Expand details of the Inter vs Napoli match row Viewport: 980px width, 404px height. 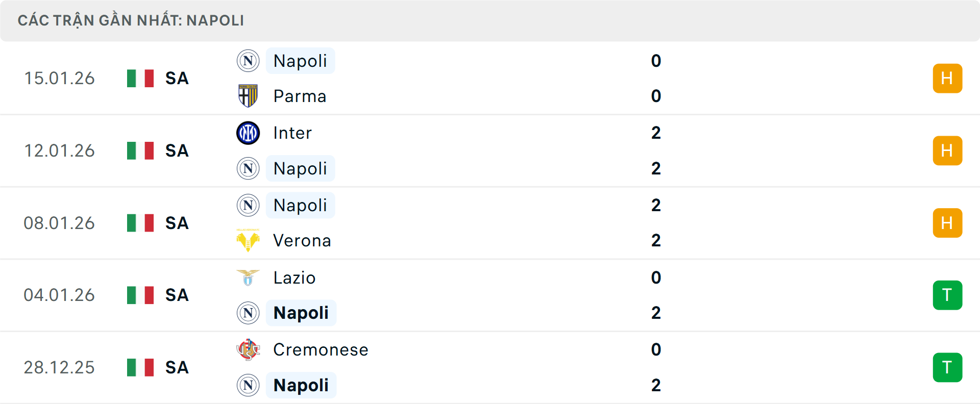[x=510, y=150]
